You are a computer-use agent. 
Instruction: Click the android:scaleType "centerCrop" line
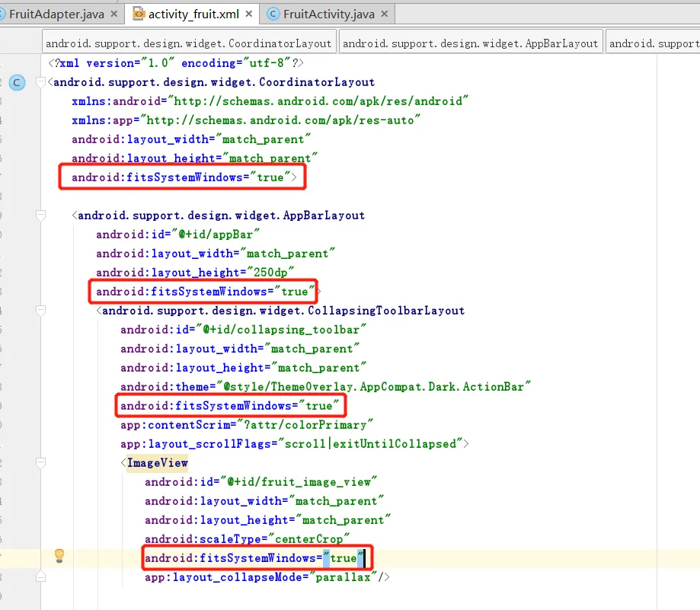click(x=247, y=538)
